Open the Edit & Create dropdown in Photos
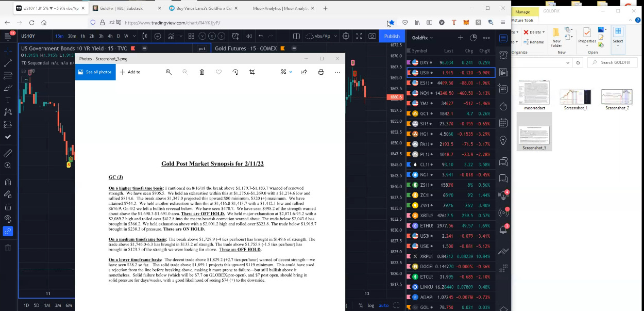 pyautogui.click(x=286, y=72)
